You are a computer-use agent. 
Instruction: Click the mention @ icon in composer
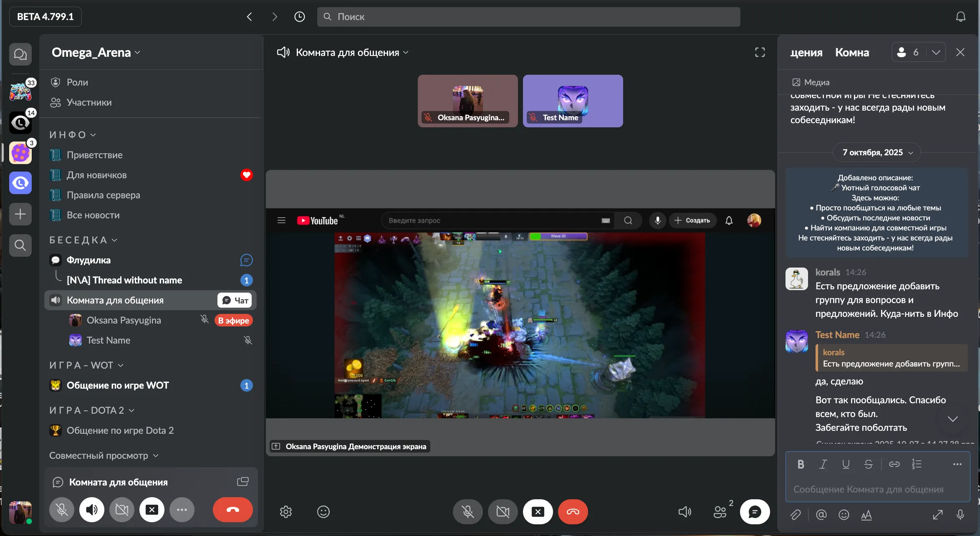(821, 515)
